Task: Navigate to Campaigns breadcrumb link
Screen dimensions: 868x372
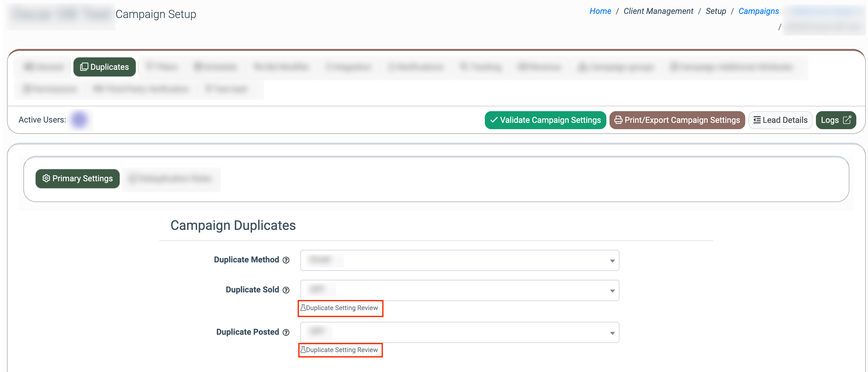Action: (x=758, y=11)
